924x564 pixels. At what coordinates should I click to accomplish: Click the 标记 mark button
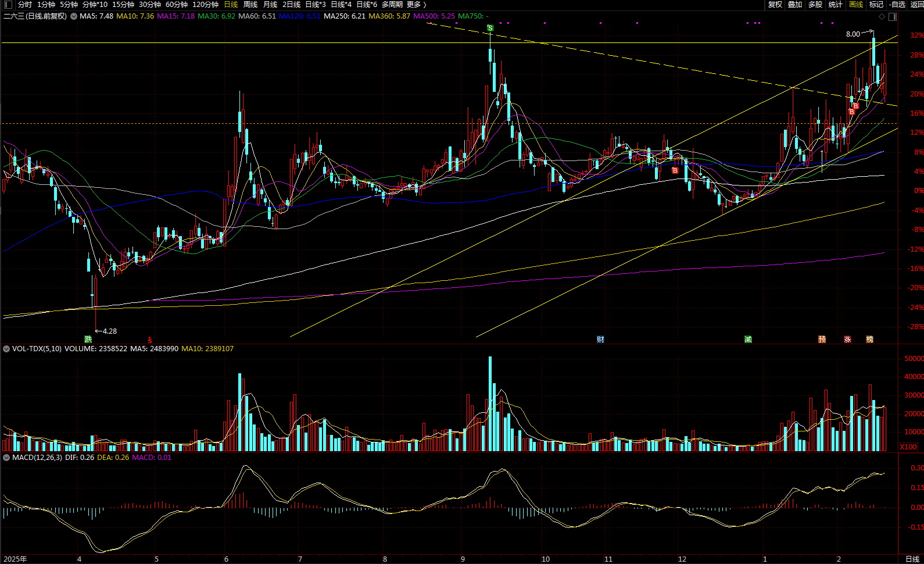[876, 5]
